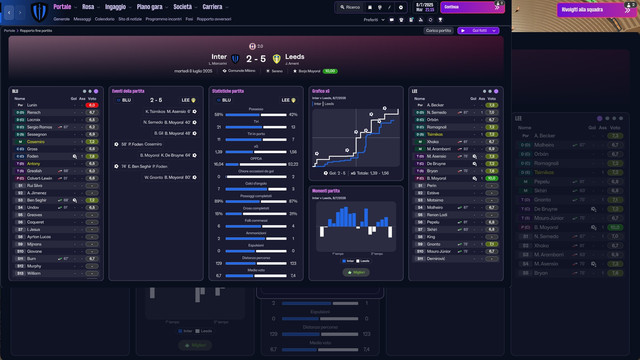This screenshot has height=360, width=640.
Task: Select the purple view dot in LEE panel
Action: tap(496, 91)
